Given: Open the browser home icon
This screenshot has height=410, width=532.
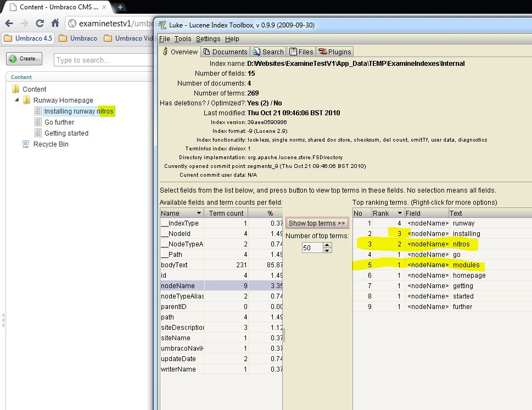Looking at the screenshot, I should pyautogui.click(x=55, y=23).
